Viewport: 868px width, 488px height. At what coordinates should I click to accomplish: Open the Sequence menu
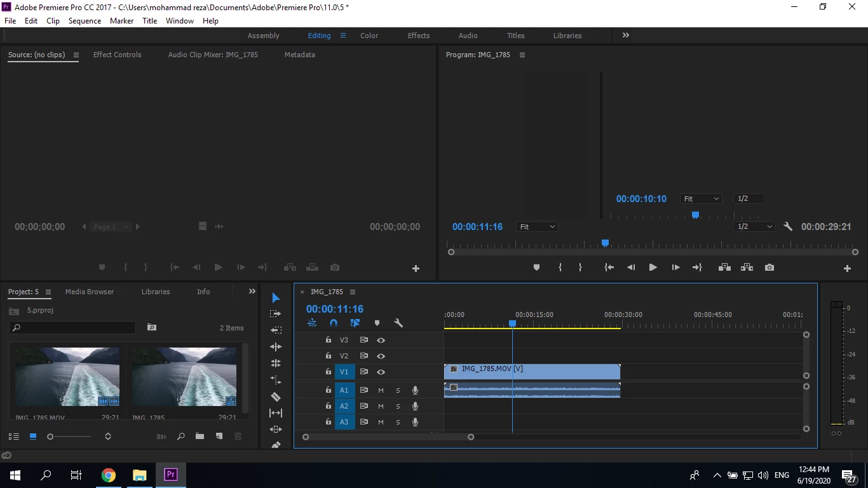85,21
